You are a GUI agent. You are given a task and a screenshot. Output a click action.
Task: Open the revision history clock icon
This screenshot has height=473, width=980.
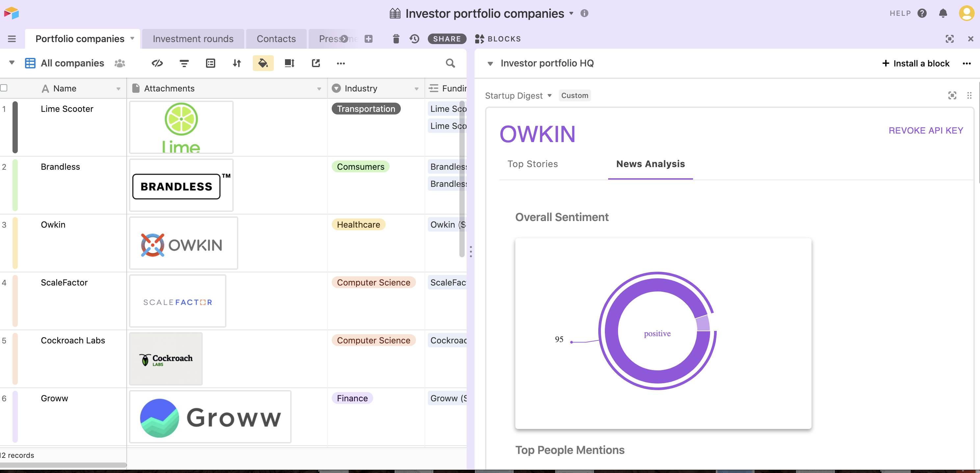coord(414,39)
